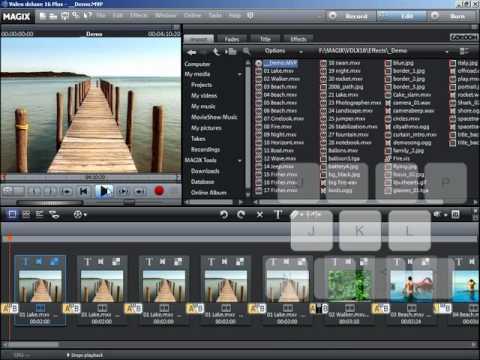This screenshot has width=480, height=360.
Task: Click the scene icon under 03 Beach thumbnail
Action: (412, 307)
